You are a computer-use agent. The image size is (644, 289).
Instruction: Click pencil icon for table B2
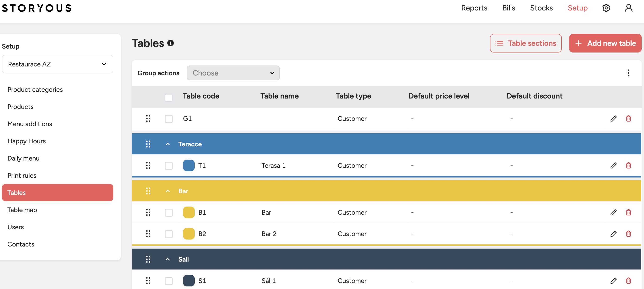pyautogui.click(x=613, y=234)
